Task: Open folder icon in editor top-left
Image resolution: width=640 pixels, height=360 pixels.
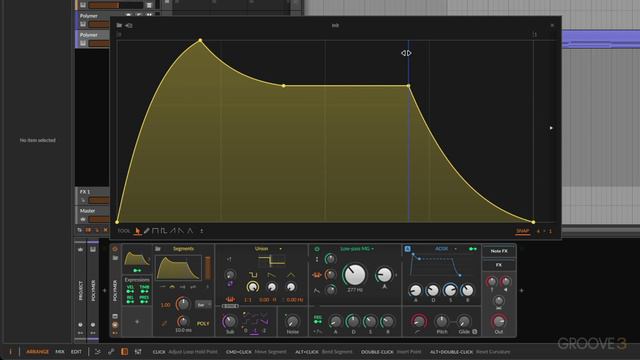Action: (x=119, y=25)
